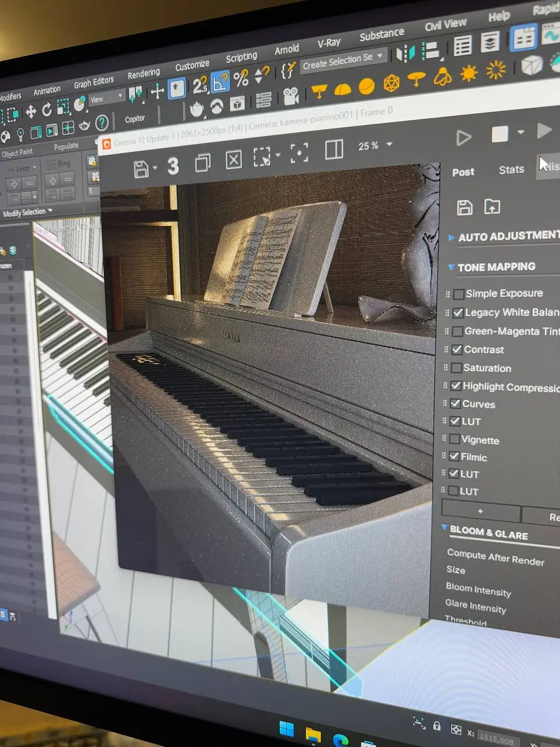The height and width of the screenshot is (747, 560).
Task: Open the Scene Explorer list icon
Action: (463, 45)
